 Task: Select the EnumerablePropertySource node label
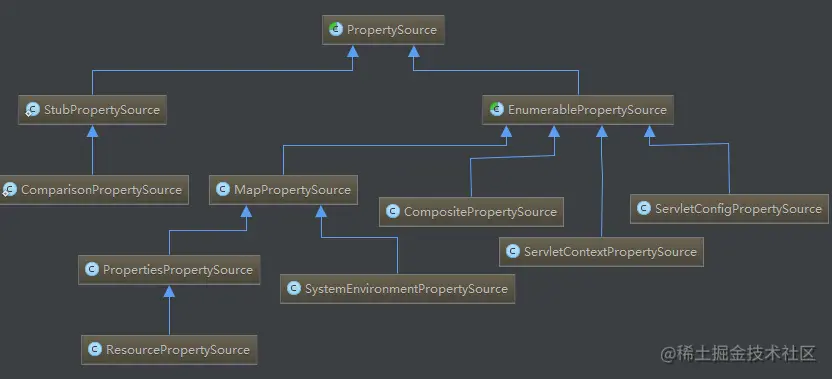click(x=587, y=110)
